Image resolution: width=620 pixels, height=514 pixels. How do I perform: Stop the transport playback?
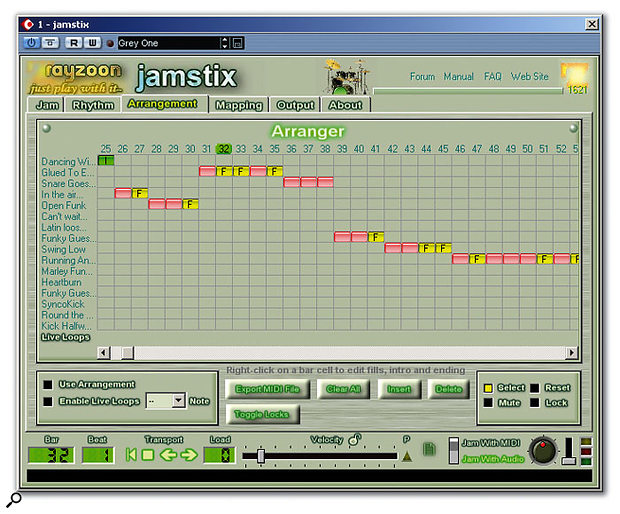pyautogui.click(x=147, y=455)
